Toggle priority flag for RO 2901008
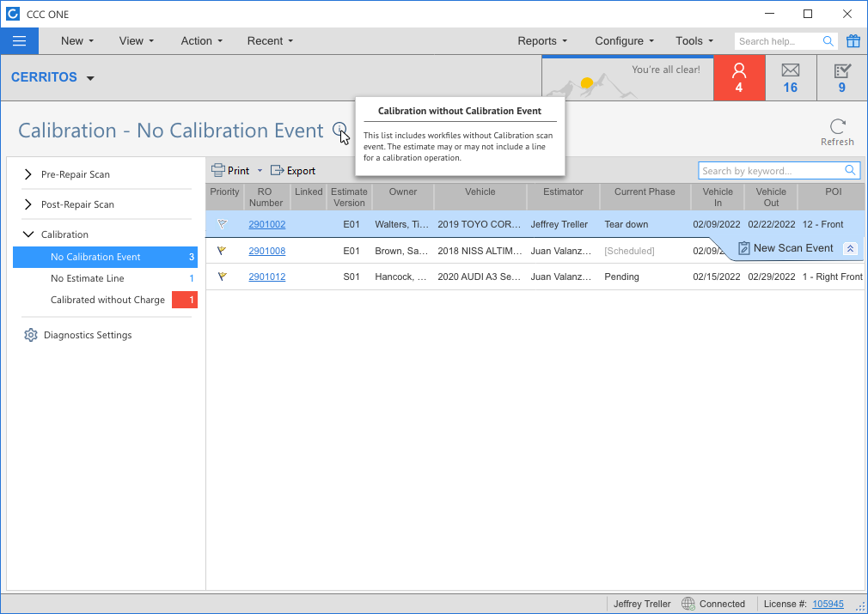 tap(223, 251)
